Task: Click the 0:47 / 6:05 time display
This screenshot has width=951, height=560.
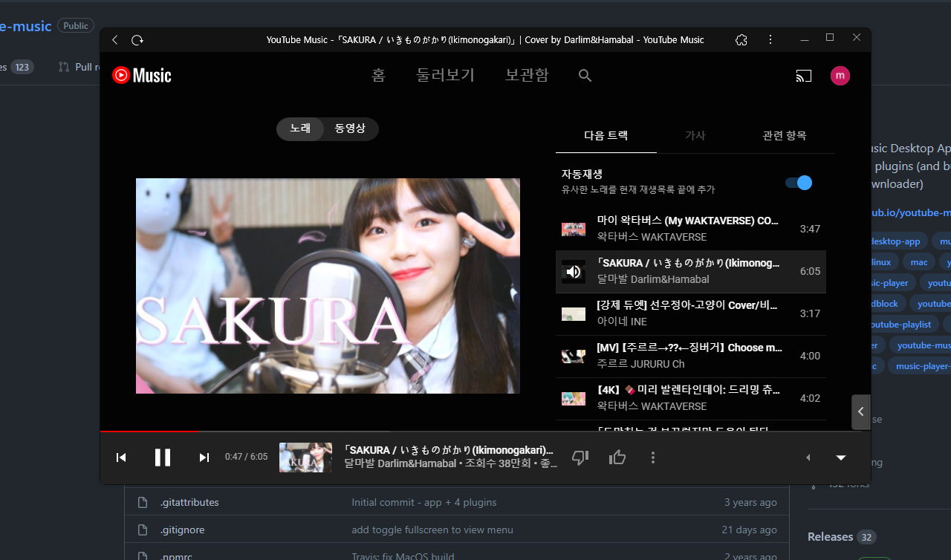Action: pyautogui.click(x=247, y=457)
